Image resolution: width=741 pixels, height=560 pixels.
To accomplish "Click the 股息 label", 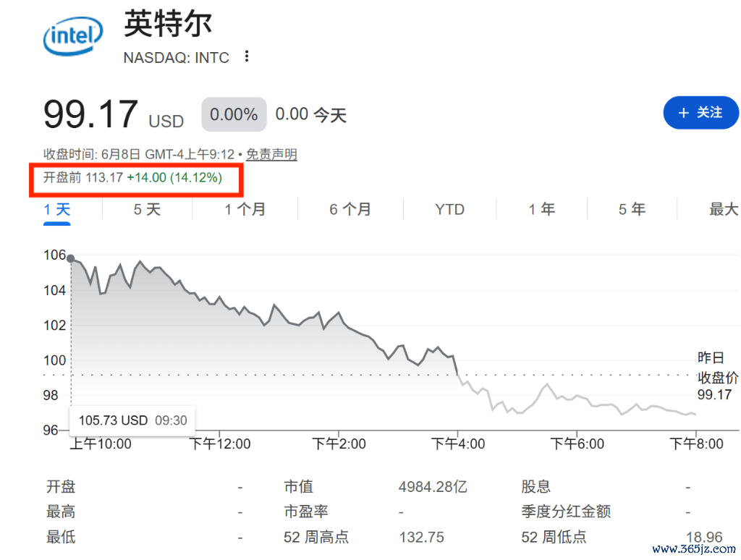I will coord(536,487).
